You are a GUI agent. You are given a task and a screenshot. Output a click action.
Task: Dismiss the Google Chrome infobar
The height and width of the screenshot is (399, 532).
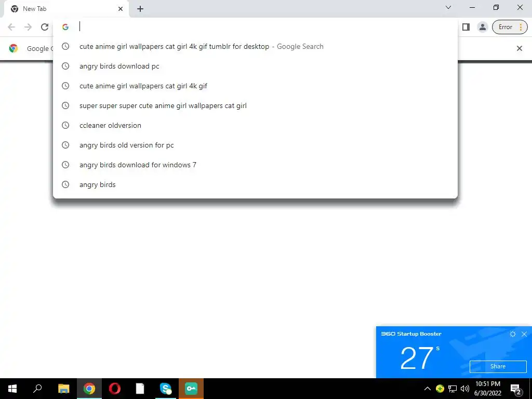pyautogui.click(x=519, y=48)
